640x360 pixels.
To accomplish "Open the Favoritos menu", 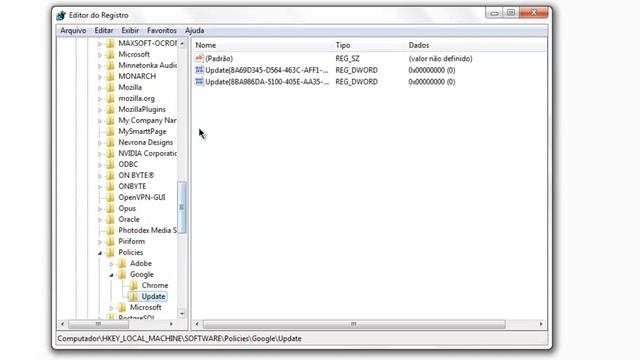I will coord(162,31).
